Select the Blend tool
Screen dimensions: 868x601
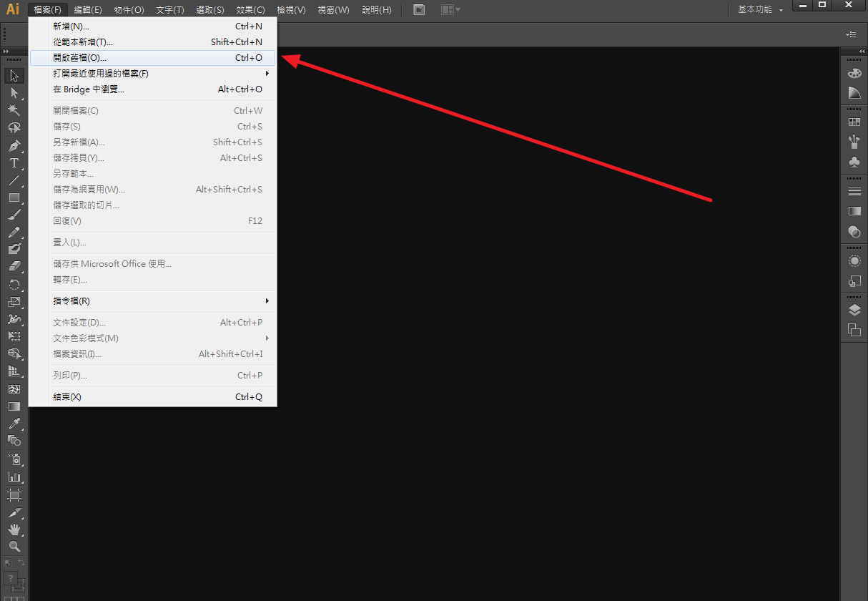coord(14,441)
